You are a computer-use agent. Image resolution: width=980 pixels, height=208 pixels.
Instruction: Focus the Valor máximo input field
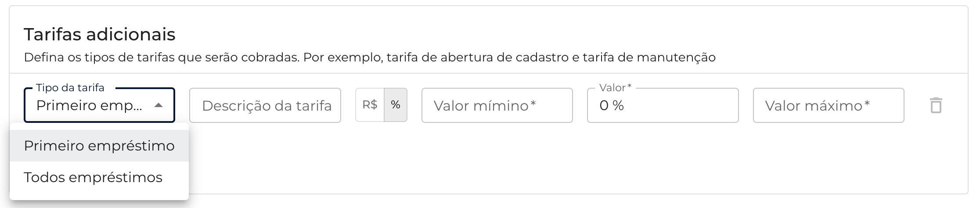[828, 105]
